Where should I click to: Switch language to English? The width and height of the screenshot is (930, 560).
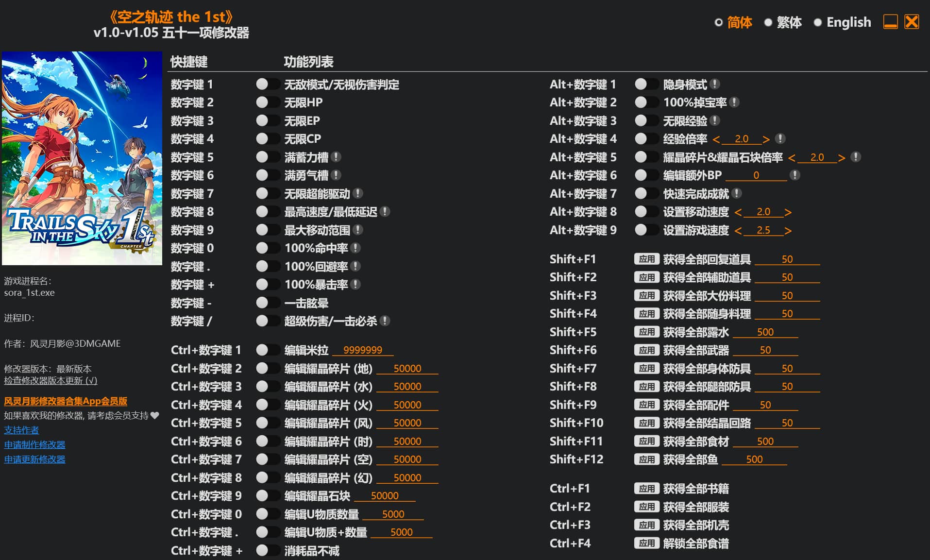pos(843,22)
